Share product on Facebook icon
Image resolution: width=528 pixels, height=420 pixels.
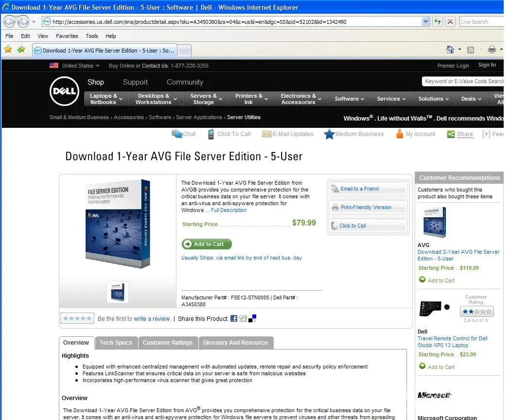pyautogui.click(x=234, y=318)
